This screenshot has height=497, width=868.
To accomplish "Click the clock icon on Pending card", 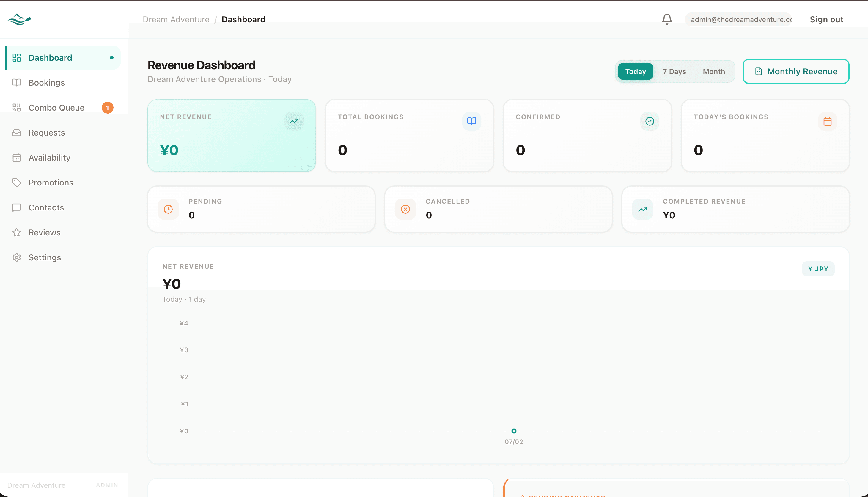I will pos(168,209).
